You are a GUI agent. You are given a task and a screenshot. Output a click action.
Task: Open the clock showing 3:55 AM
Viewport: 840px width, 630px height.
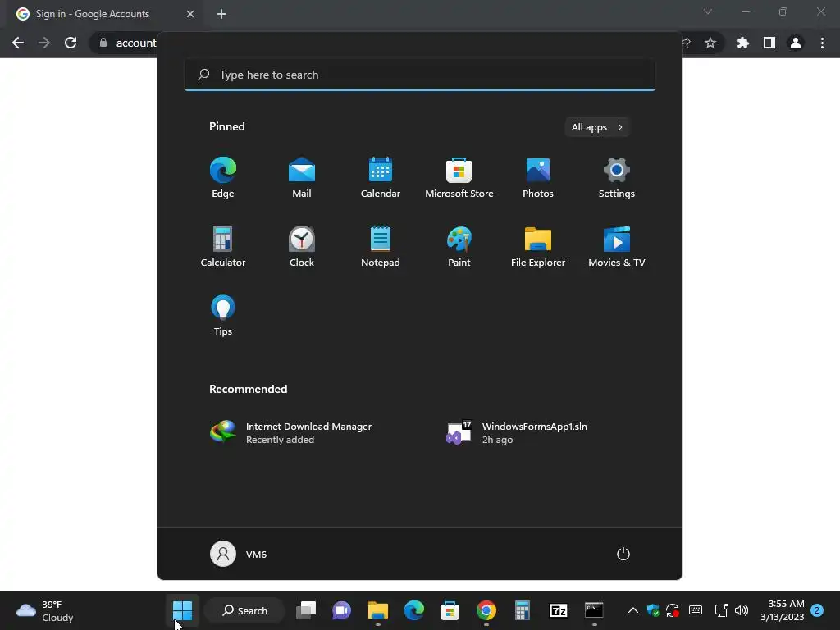pyautogui.click(x=782, y=610)
